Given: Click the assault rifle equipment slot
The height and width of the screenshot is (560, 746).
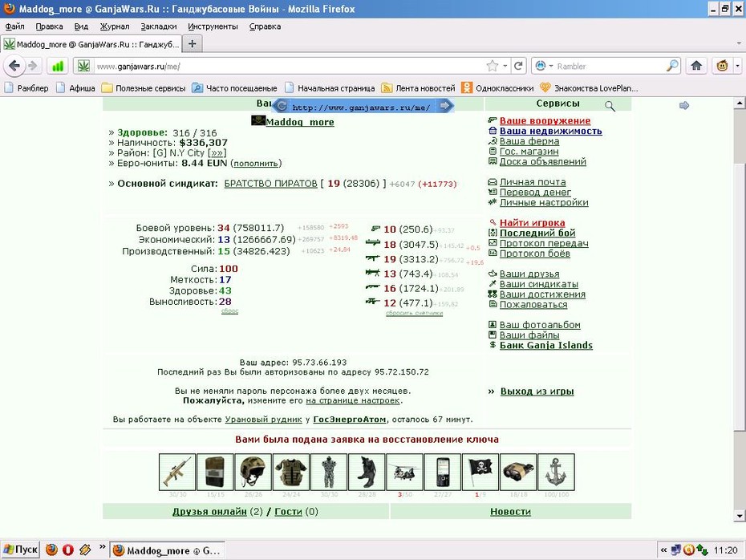Looking at the screenshot, I should [x=177, y=472].
